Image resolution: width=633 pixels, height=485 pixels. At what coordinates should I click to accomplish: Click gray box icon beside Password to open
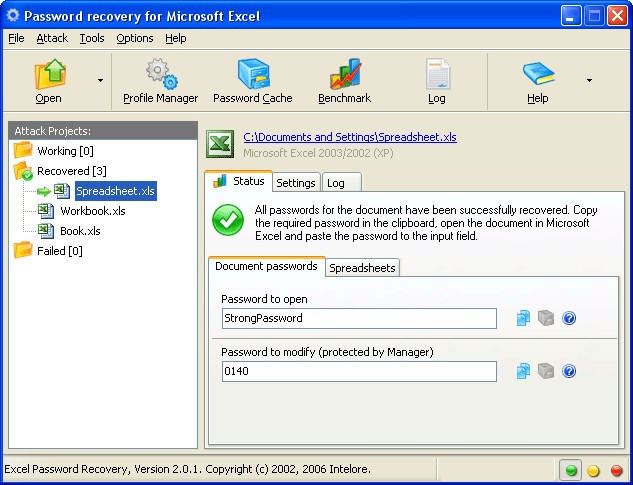point(546,318)
